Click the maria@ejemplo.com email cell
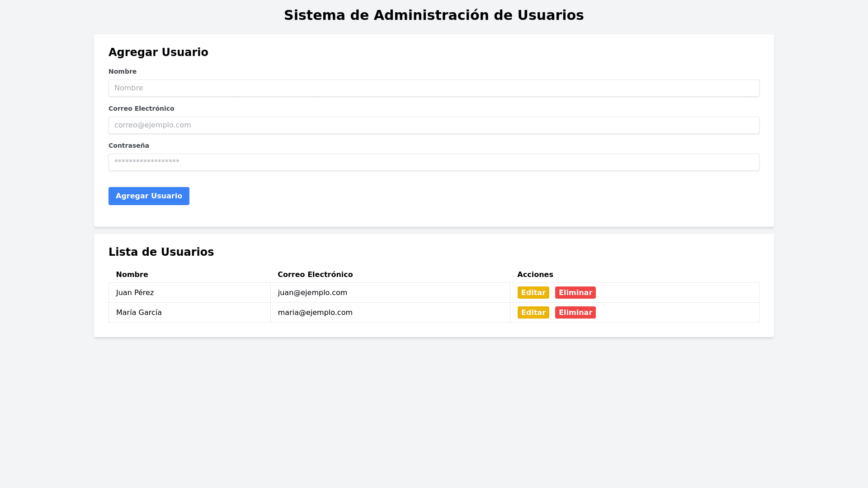This screenshot has width=868, height=488. (x=315, y=313)
